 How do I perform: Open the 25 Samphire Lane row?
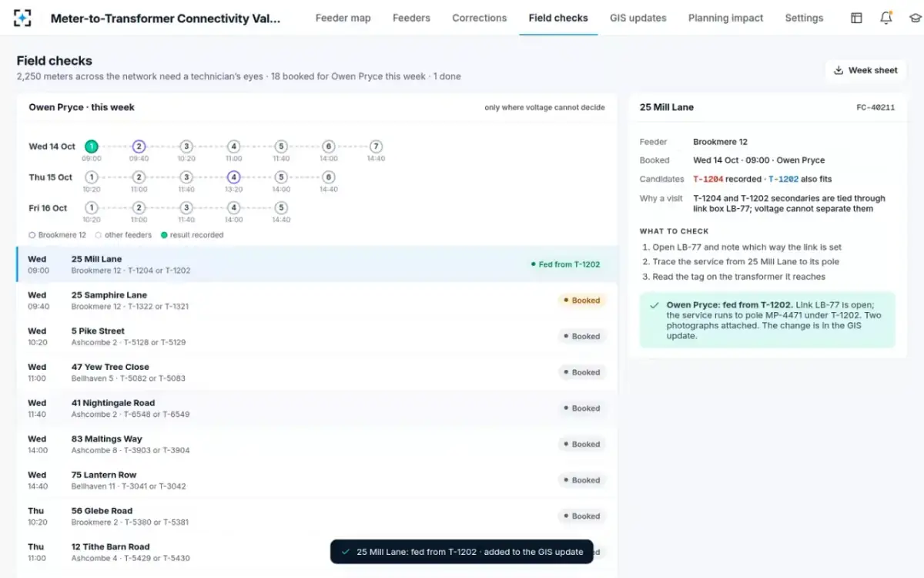tap(316, 301)
